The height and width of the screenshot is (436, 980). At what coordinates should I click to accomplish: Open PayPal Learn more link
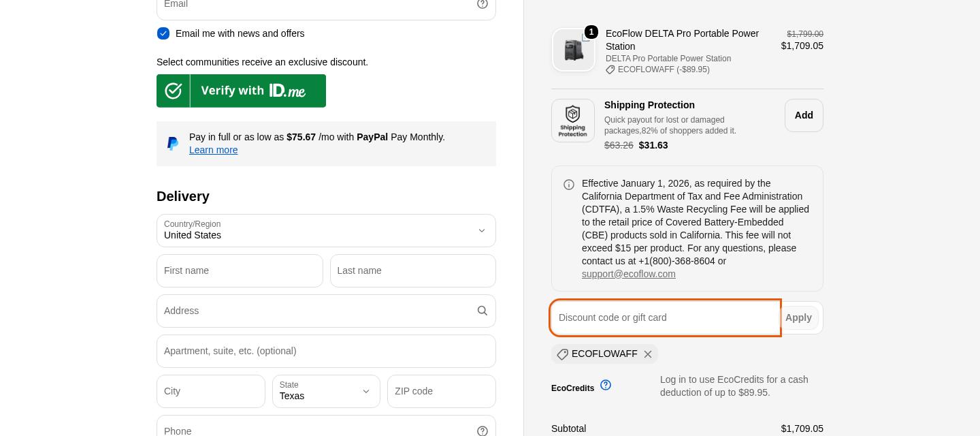pyautogui.click(x=214, y=150)
